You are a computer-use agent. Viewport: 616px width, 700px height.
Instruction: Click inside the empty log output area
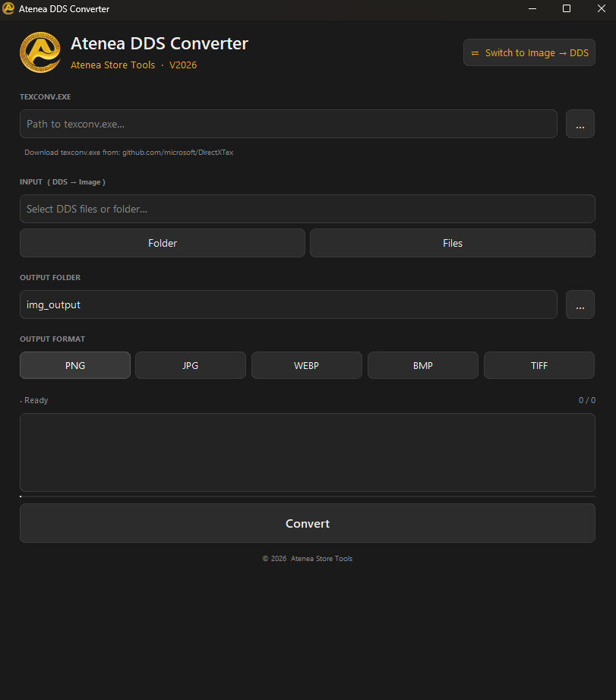(x=308, y=452)
